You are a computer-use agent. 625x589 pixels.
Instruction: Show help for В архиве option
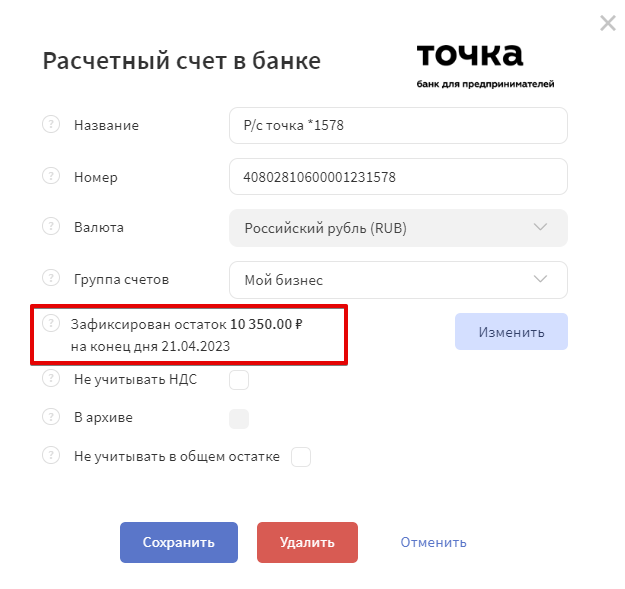coord(51,417)
